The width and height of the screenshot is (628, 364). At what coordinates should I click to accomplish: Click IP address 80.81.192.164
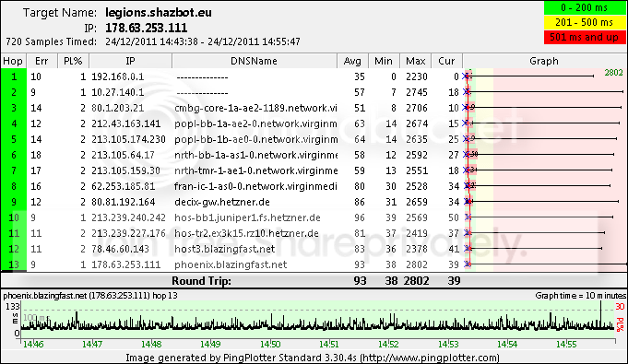(x=123, y=202)
